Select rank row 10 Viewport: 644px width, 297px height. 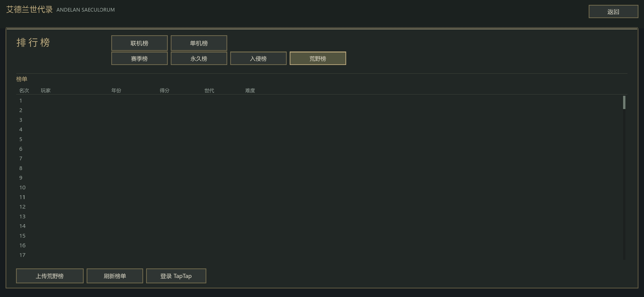[x=319, y=187]
